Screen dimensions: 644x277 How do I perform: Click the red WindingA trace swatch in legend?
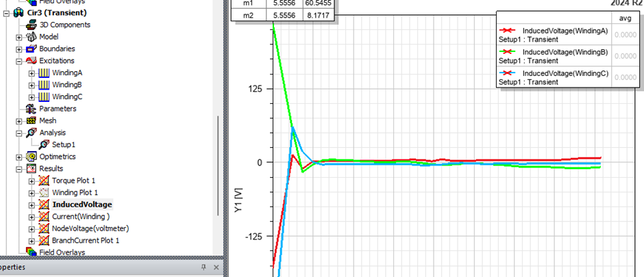(508, 30)
